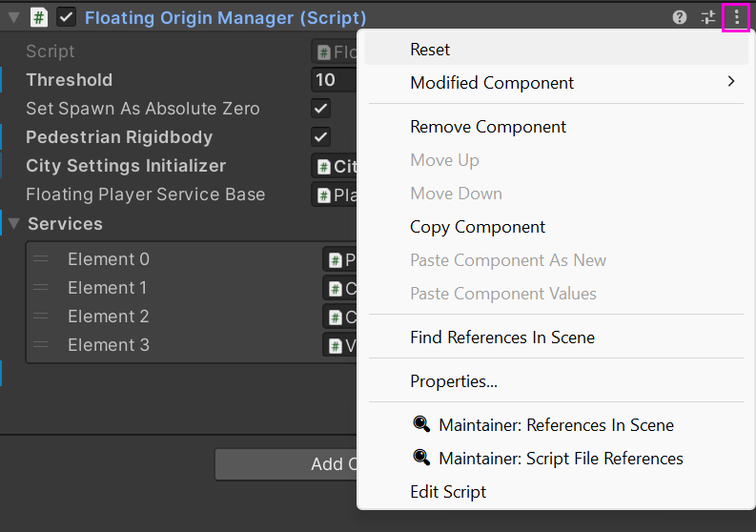This screenshot has height=532, width=756.
Task: Click the magnifier icon for Maintainer: References In Scene
Action: point(421,424)
